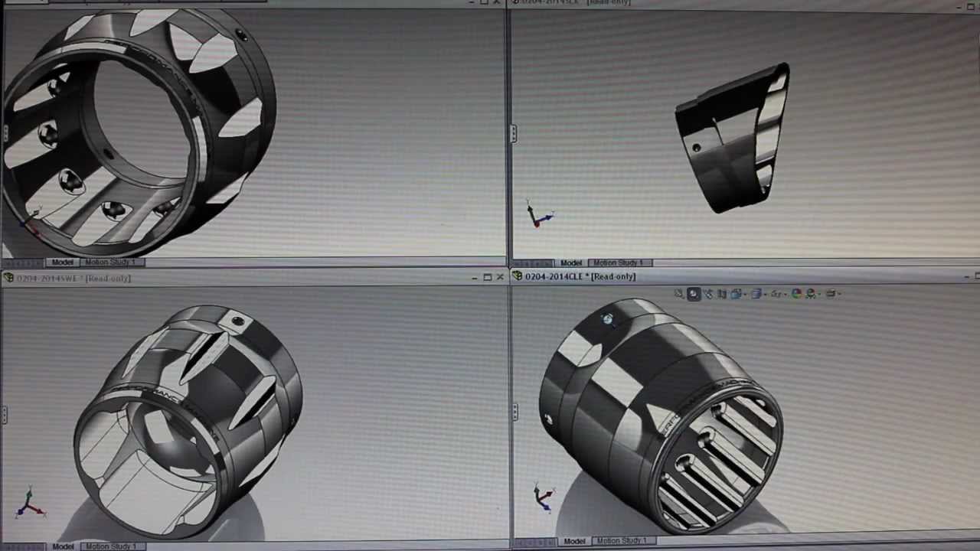Click the left-edge panel handle of top-right window
This screenshot has height=551, width=980.
(513, 133)
